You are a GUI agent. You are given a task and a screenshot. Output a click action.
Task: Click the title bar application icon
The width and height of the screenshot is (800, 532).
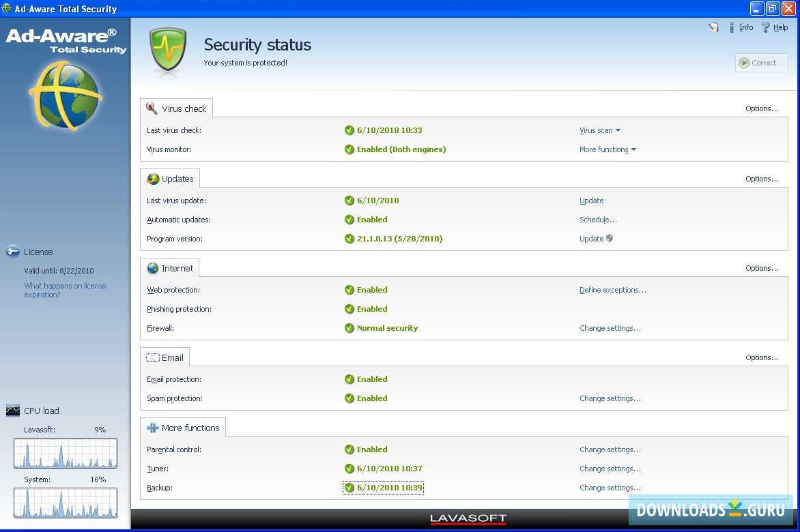[7, 8]
